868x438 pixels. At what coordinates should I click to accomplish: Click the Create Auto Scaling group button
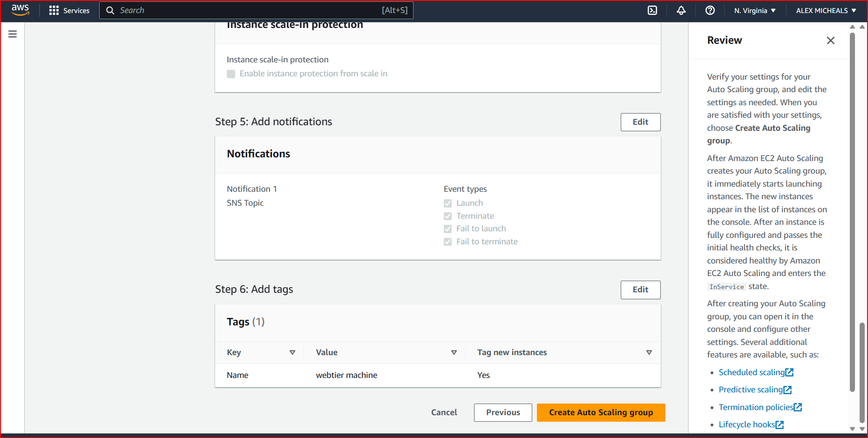(601, 412)
